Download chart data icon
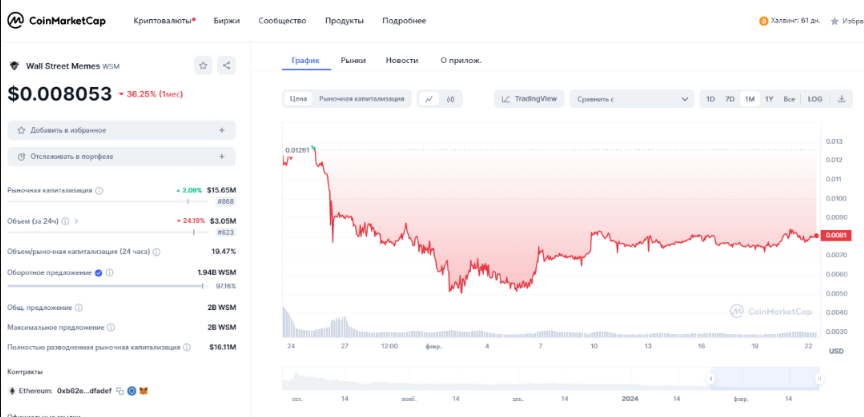 (841, 99)
